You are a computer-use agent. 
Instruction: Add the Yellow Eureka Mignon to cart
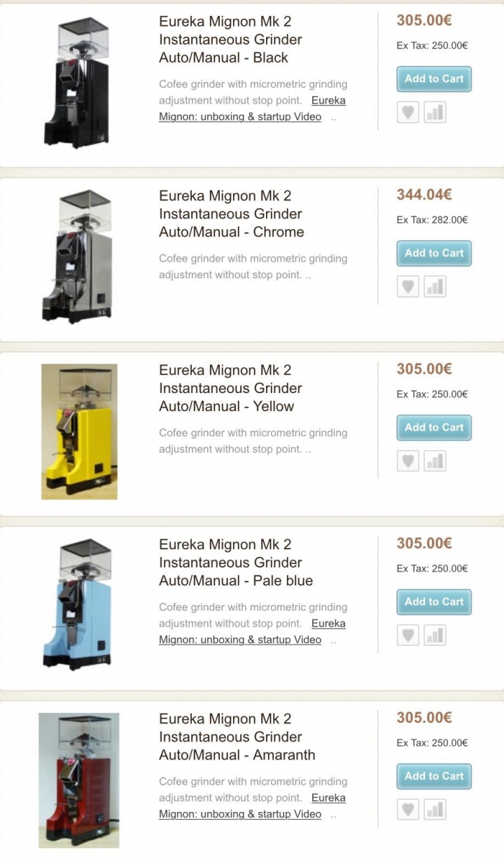434,428
